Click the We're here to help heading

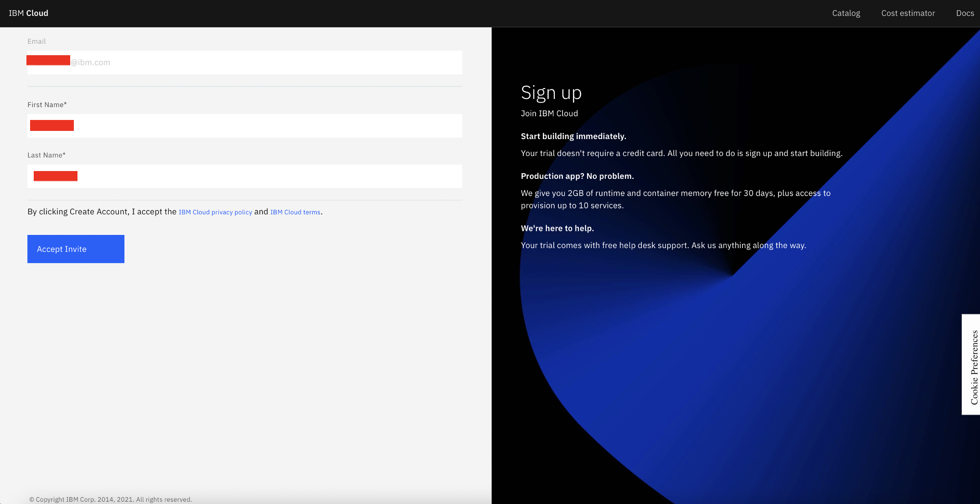pyautogui.click(x=557, y=228)
